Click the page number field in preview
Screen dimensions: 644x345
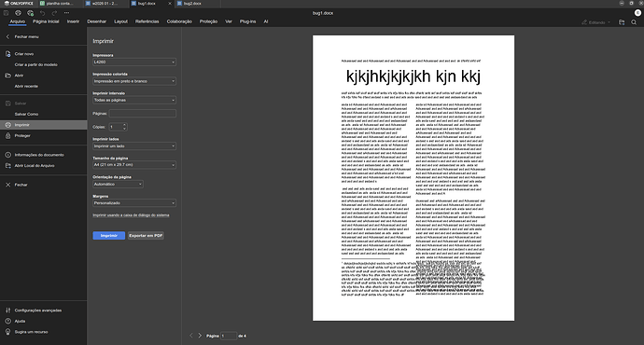click(229, 336)
